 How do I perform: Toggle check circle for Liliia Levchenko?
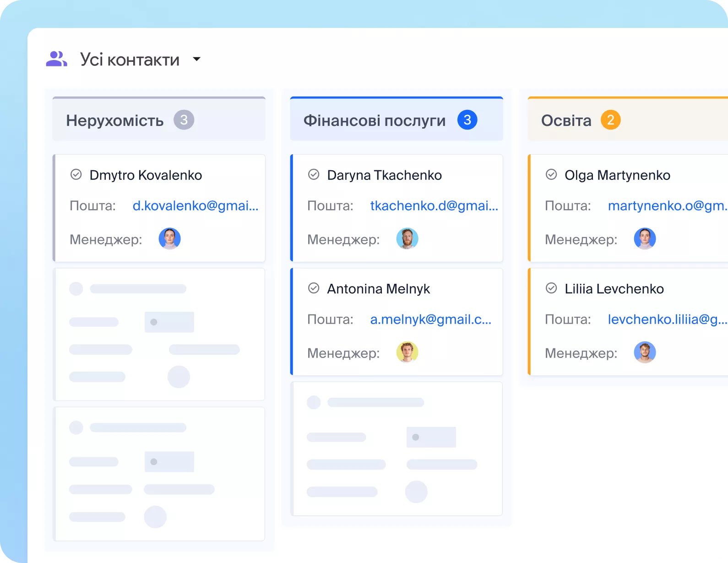point(551,288)
